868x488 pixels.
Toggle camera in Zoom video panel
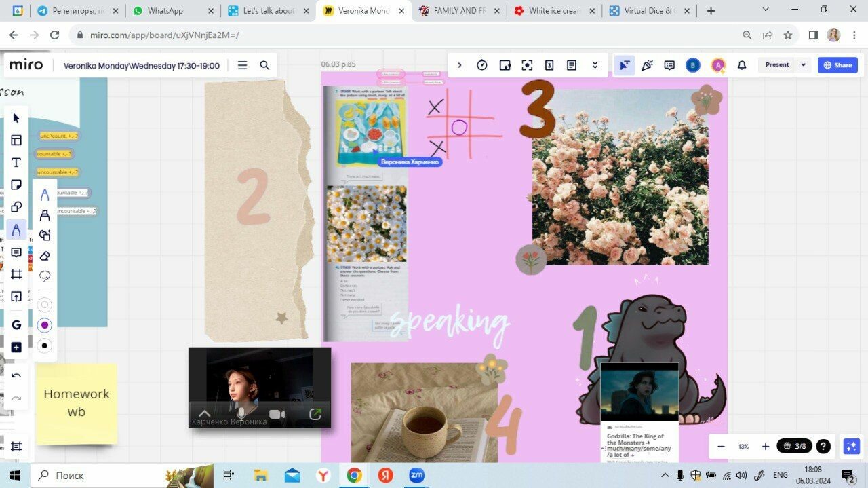[277, 414]
